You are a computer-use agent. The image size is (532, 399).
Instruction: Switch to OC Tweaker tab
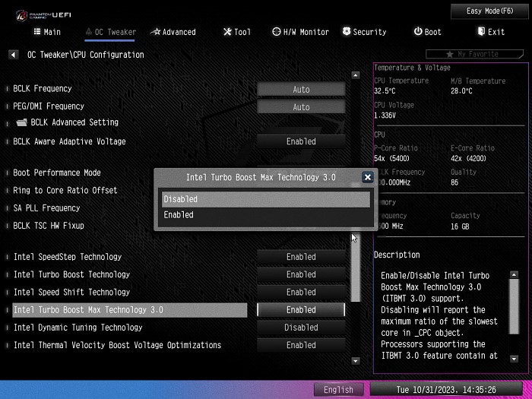tap(111, 32)
